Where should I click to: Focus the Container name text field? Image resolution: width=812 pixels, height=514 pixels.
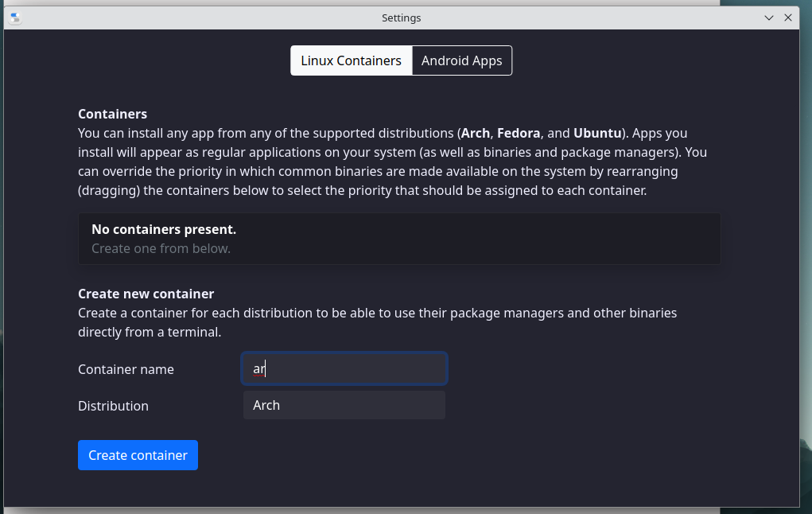[x=344, y=368]
